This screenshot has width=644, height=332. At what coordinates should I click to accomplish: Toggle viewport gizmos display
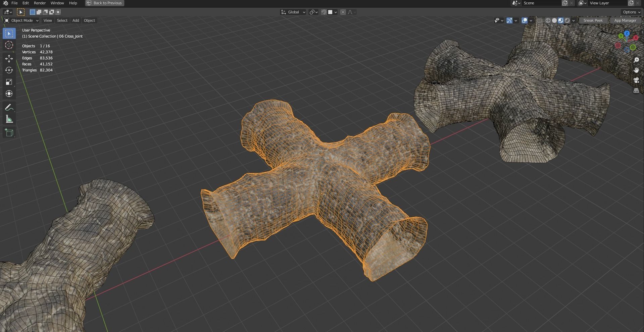click(x=509, y=20)
